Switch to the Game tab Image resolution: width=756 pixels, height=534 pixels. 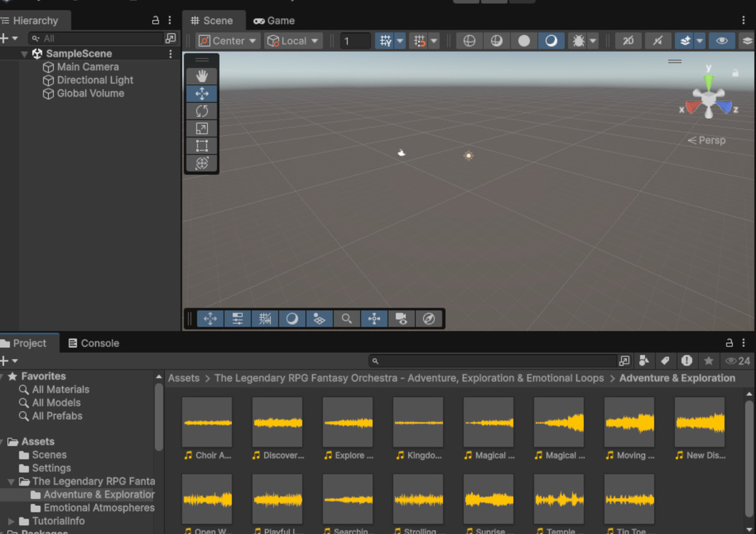[274, 21]
